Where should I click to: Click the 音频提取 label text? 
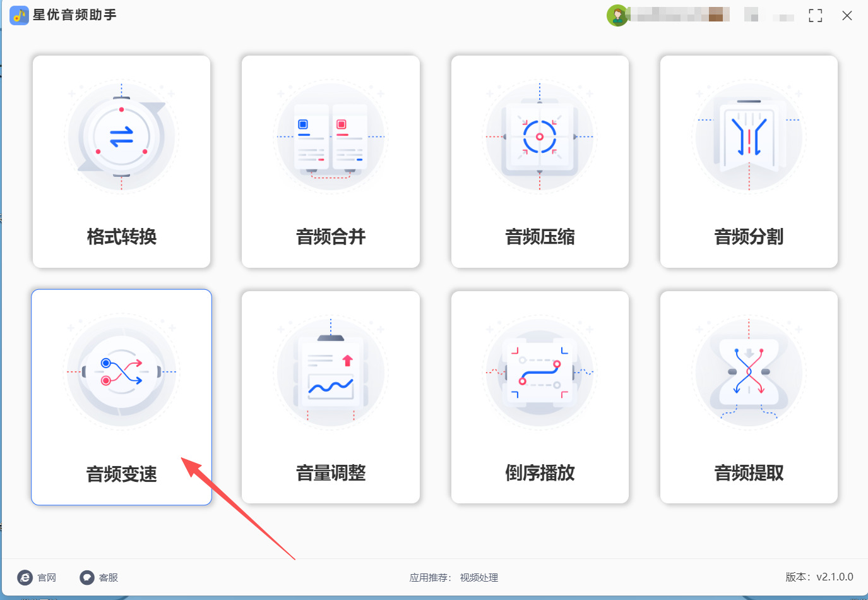pos(749,472)
